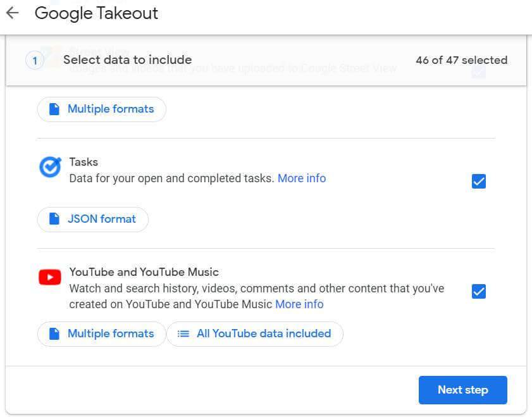This screenshot has width=532, height=417.
Task: Click the Next step button
Action: [x=463, y=390]
